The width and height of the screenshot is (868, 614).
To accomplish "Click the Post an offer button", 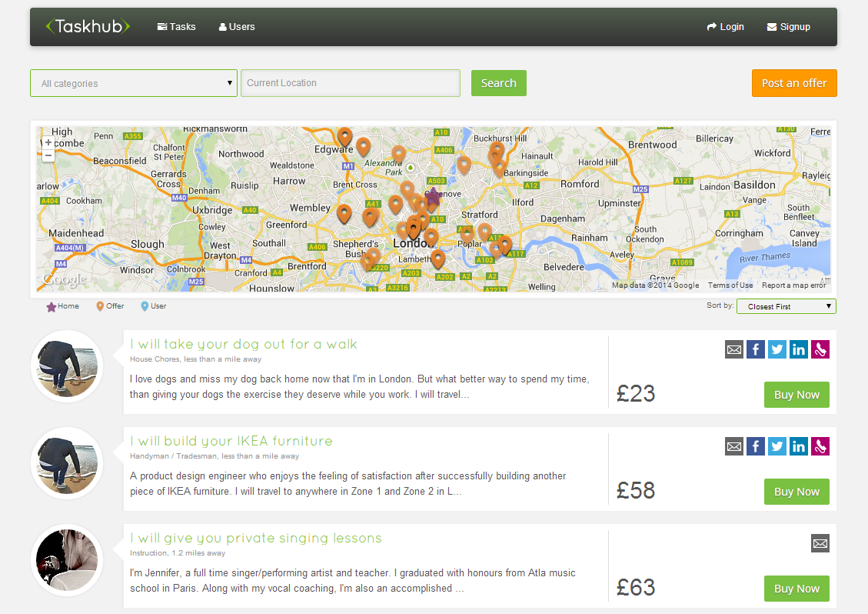I will (794, 82).
